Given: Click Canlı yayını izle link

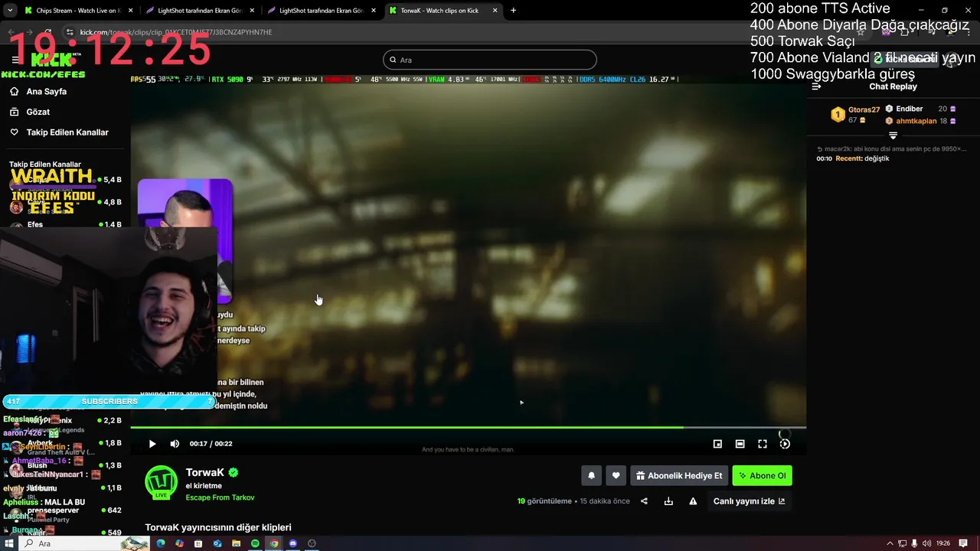Looking at the screenshot, I should 749,501.
